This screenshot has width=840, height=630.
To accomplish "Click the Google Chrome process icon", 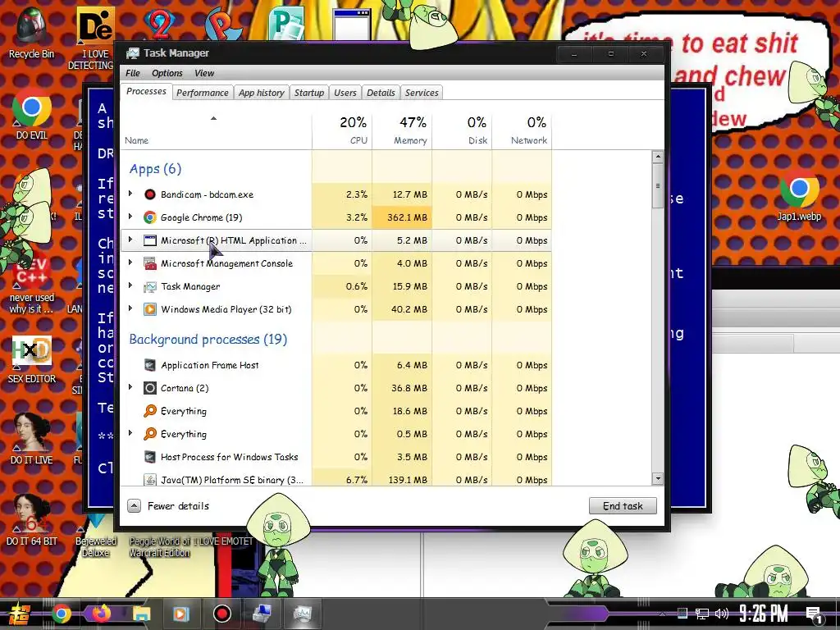I will pos(150,217).
